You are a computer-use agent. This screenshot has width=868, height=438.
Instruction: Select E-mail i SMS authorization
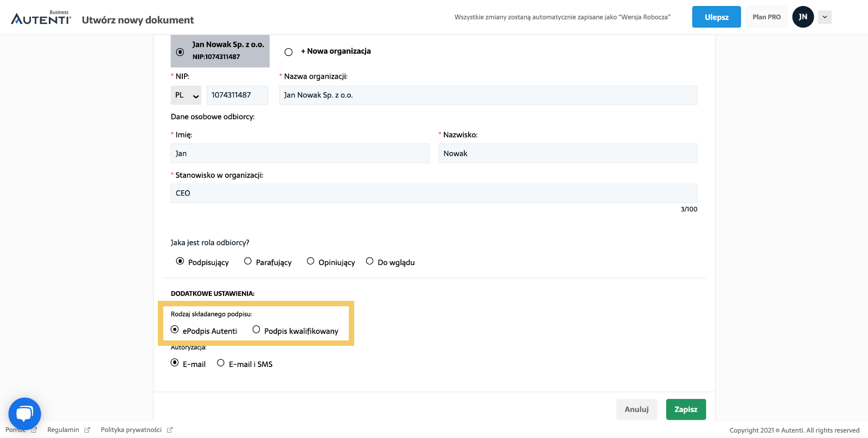[x=221, y=363]
